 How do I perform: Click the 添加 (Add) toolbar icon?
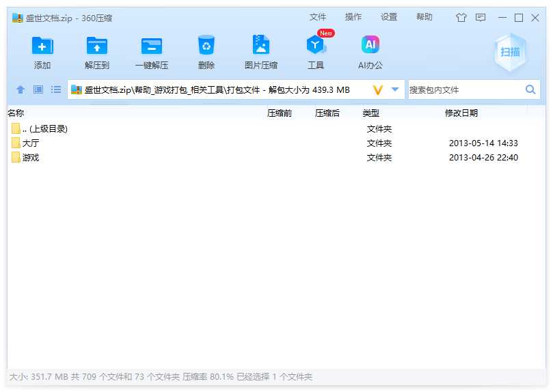[x=42, y=46]
